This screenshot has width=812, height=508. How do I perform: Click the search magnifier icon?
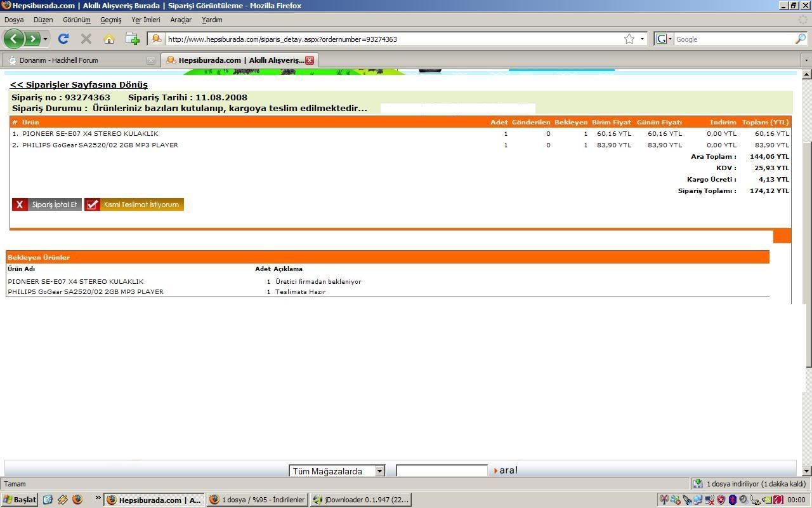coord(801,39)
